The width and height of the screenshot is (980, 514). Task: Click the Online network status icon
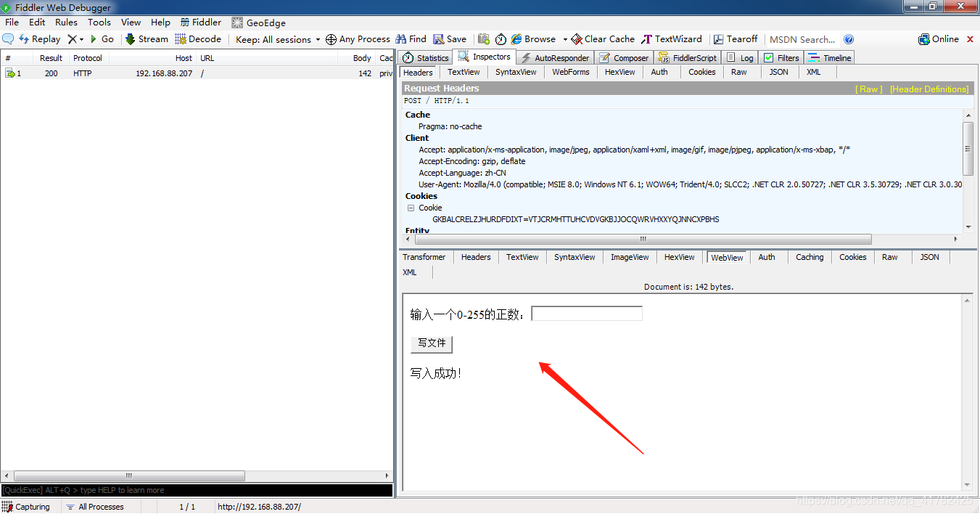[924, 39]
